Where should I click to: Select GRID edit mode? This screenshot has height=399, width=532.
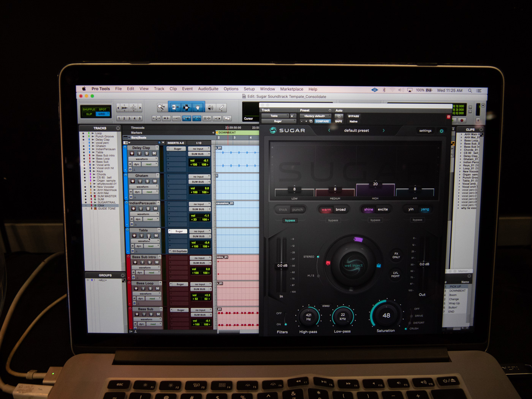click(x=101, y=114)
